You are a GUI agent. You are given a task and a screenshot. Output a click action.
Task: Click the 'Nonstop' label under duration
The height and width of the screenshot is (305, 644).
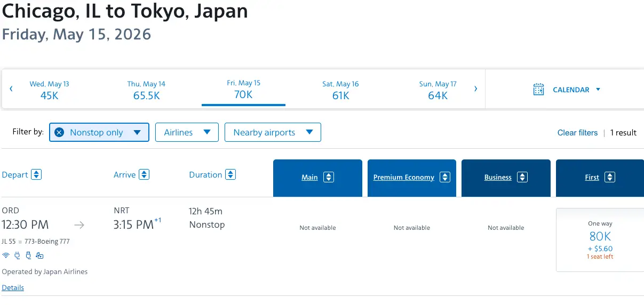click(x=207, y=224)
